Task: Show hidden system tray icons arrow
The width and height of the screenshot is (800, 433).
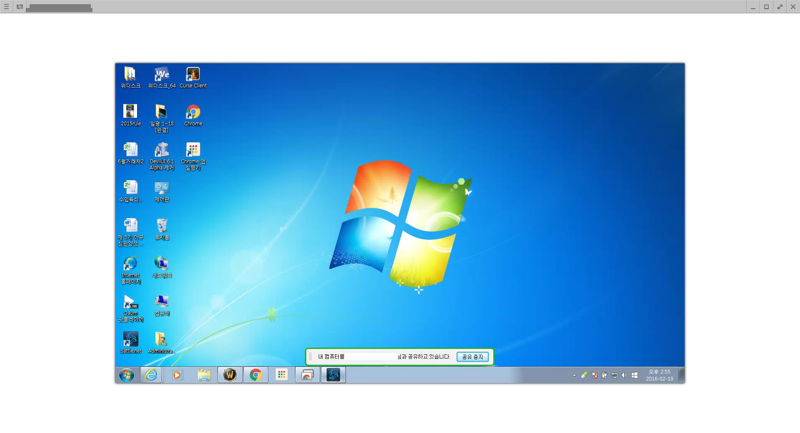Action: (x=574, y=376)
